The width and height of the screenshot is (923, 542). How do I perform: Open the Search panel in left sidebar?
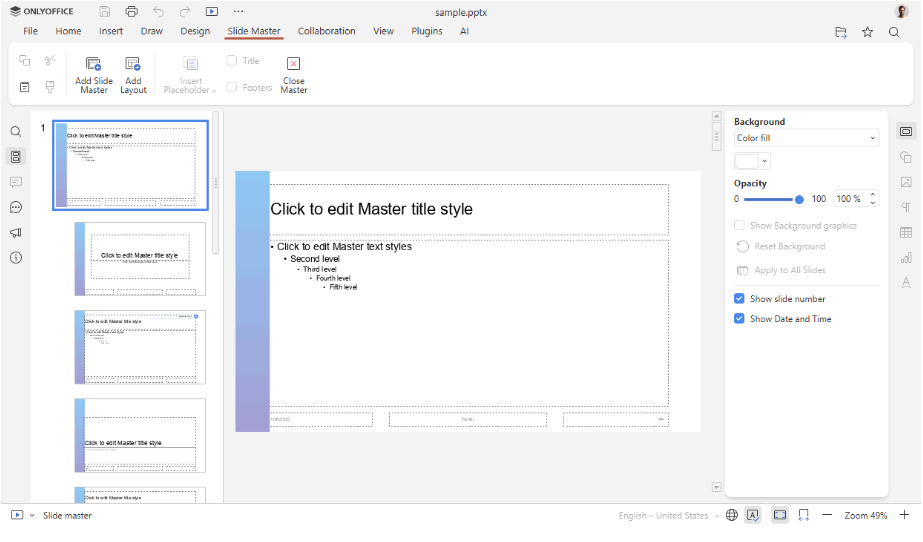pos(16,132)
